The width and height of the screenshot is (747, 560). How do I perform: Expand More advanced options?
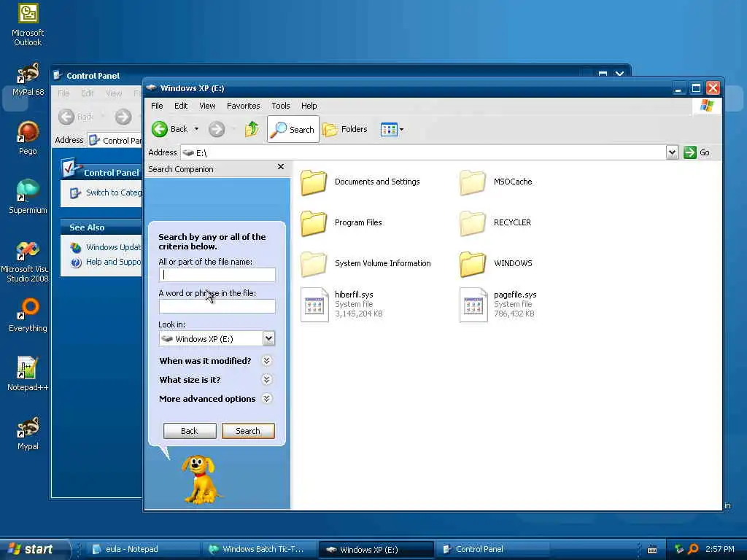click(x=267, y=399)
